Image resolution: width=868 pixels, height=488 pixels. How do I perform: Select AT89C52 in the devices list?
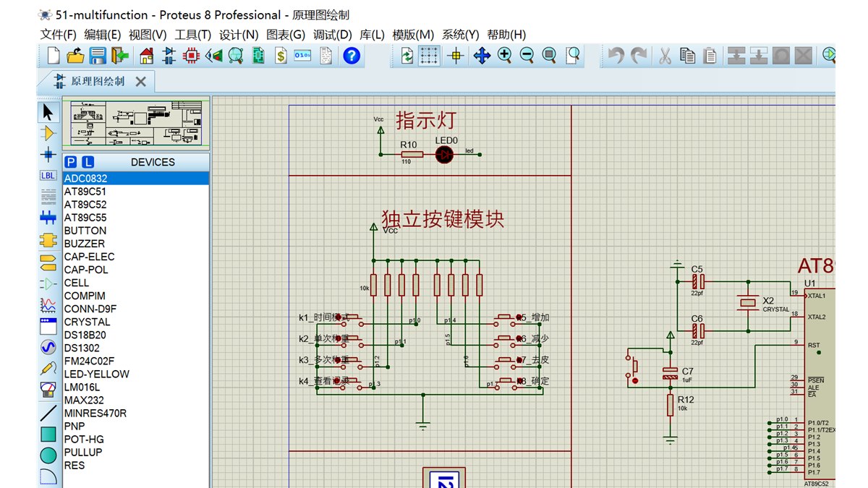(136, 205)
